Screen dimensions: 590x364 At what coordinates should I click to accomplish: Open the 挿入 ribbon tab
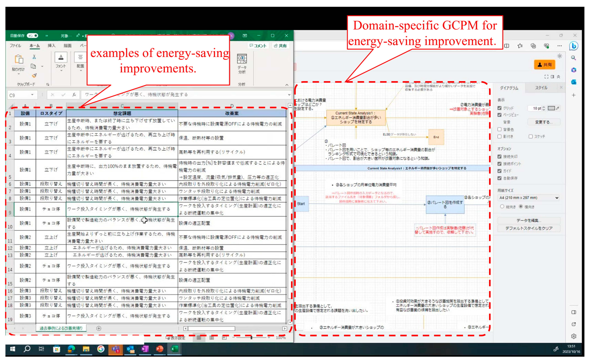[x=51, y=46]
